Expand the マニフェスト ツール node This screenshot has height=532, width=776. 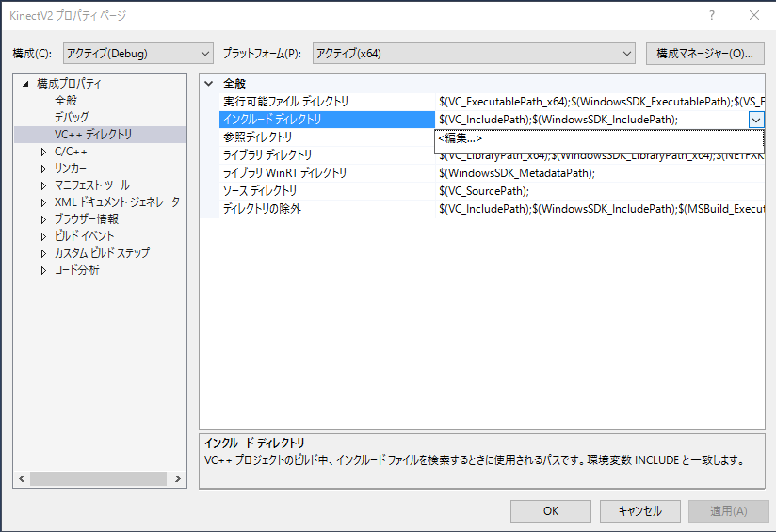43,185
